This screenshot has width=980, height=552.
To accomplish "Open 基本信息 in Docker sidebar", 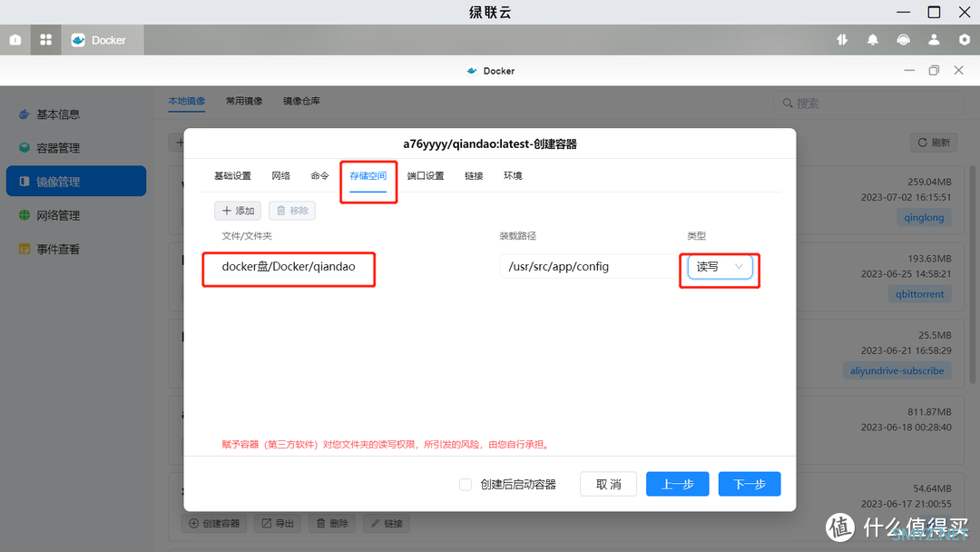I will click(x=76, y=114).
